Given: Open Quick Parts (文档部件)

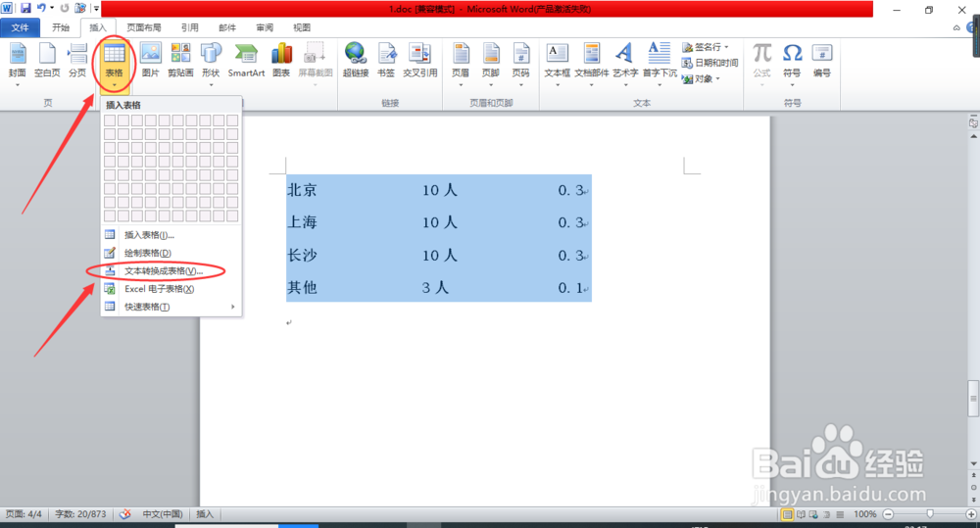Looking at the screenshot, I should click(591, 63).
